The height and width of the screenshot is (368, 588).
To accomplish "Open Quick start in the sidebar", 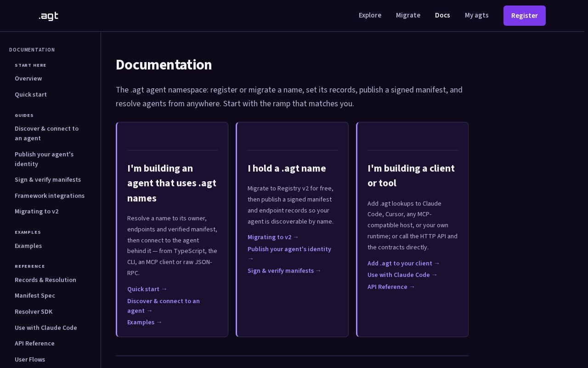I will coord(31,95).
